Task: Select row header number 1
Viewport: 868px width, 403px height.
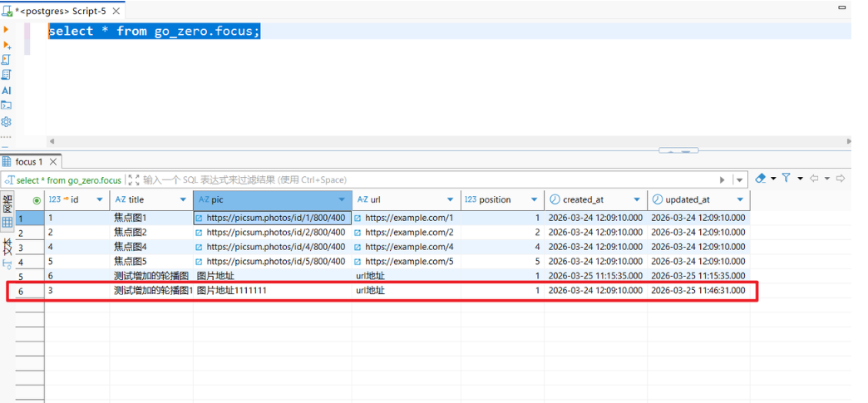Action: tap(29, 218)
